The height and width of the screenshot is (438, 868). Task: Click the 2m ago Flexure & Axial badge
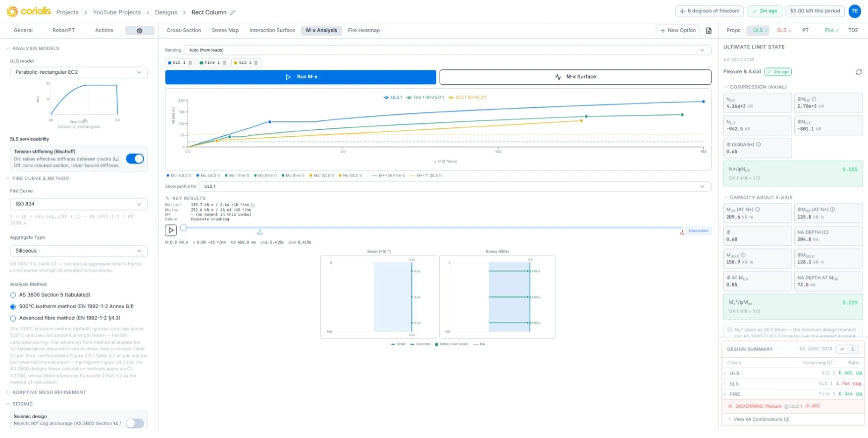pyautogui.click(x=778, y=72)
